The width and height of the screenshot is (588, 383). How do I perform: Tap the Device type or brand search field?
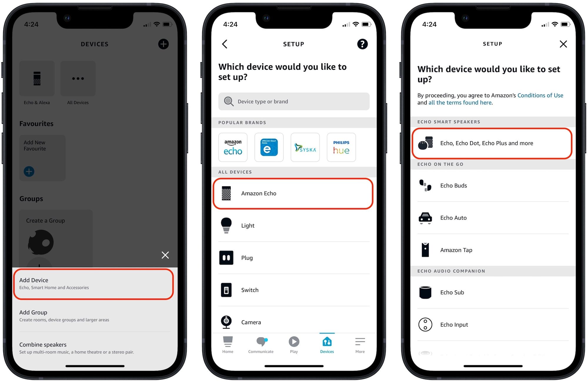(x=294, y=101)
